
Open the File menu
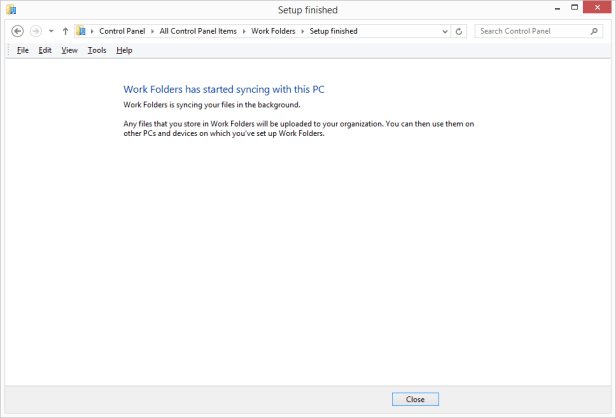(22, 50)
